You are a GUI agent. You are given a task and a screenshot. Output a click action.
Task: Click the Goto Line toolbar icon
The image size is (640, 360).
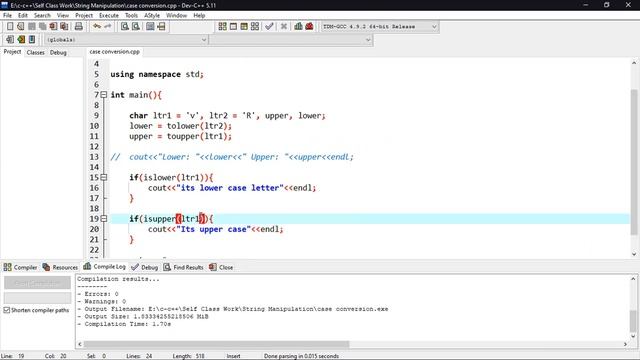161,27
